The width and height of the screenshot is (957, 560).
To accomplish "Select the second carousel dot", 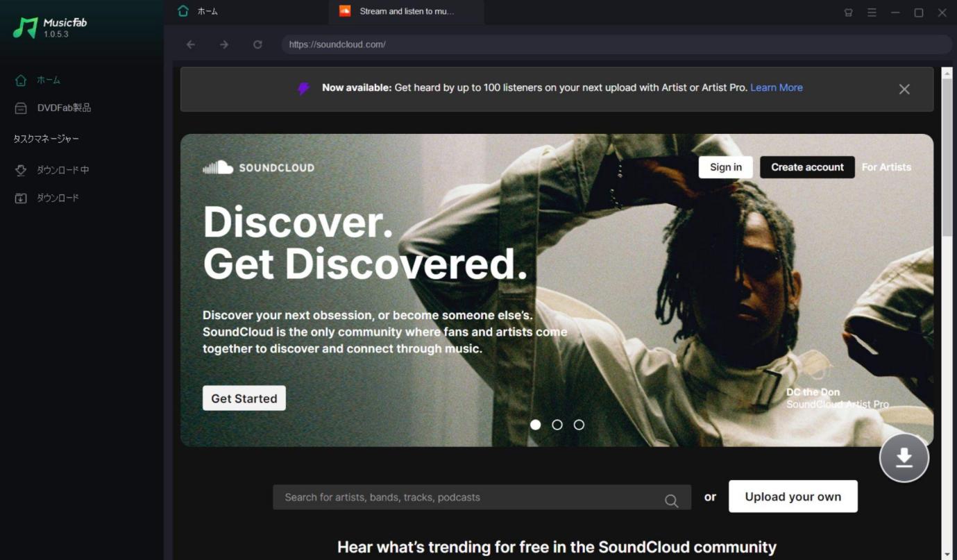I will tap(557, 425).
